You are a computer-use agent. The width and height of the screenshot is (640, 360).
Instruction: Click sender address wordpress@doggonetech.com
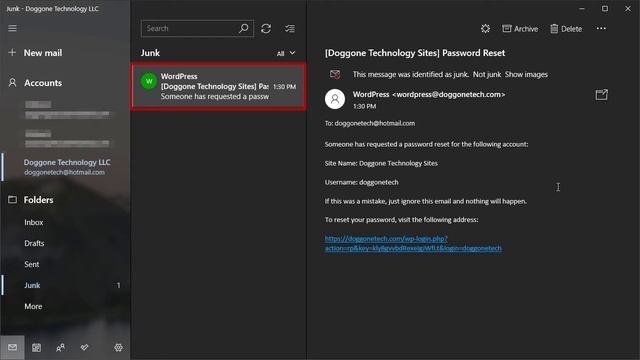coord(449,94)
